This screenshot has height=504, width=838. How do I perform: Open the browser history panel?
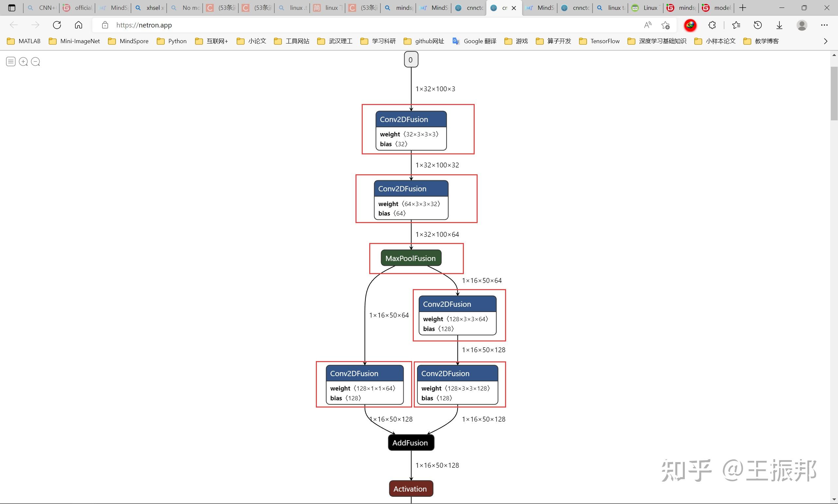pos(757,25)
